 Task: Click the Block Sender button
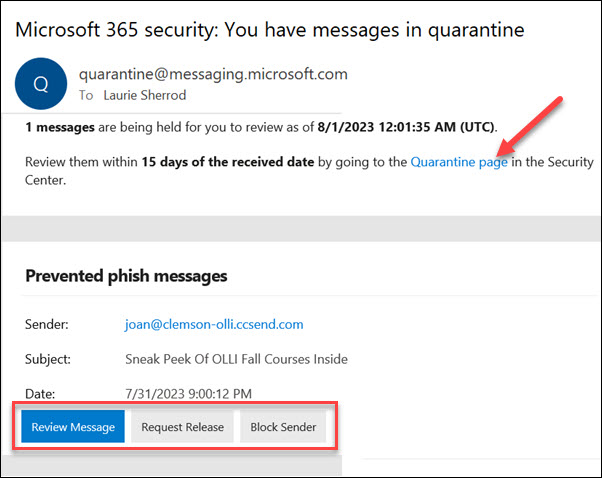click(283, 427)
